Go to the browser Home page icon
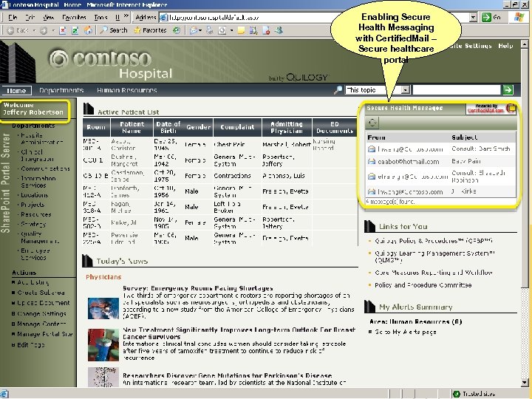The image size is (532, 399). click(88, 30)
